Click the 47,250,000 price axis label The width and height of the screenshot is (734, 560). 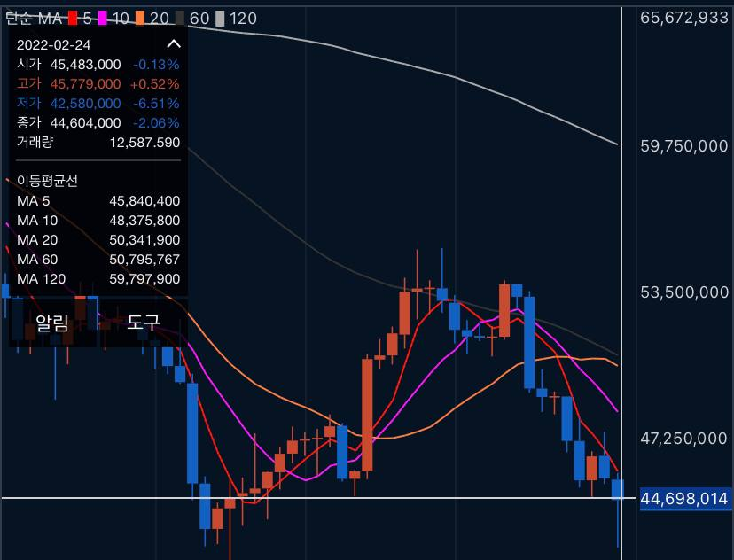pyautogui.click(x=683, y=439)
